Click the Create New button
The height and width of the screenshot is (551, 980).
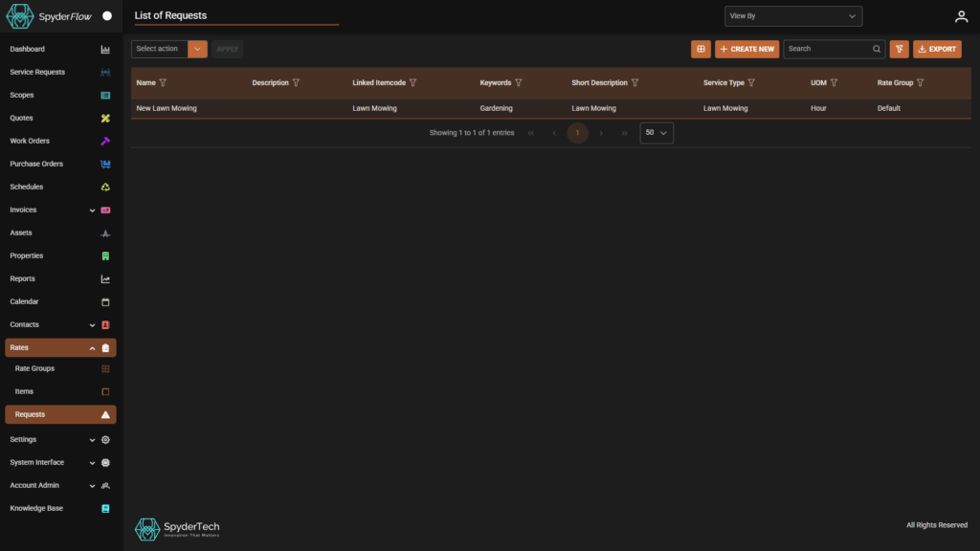coord(746,49)
